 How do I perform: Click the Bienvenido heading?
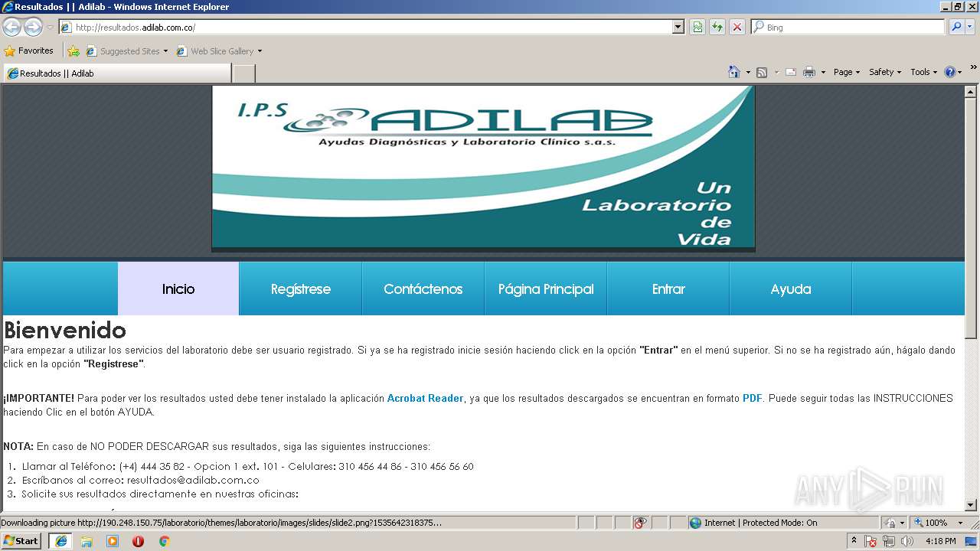pos(65,331)
